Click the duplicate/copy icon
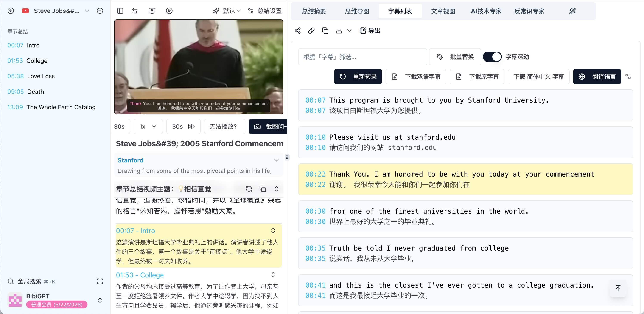The image size is (644, 314). click(325, 30)
